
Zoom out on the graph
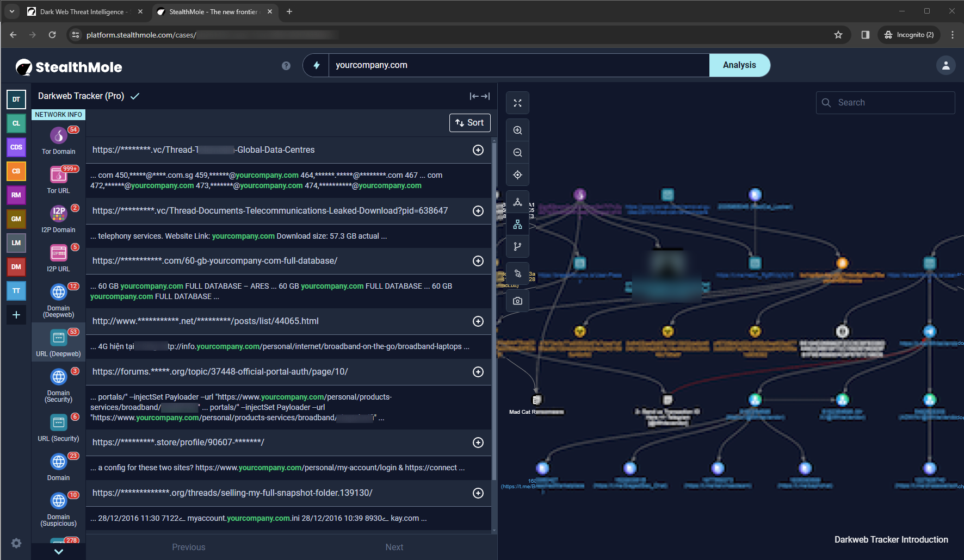517,153
